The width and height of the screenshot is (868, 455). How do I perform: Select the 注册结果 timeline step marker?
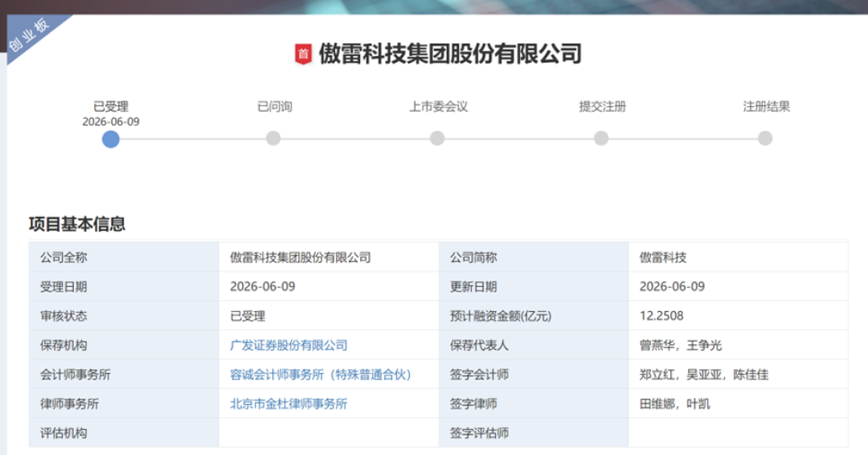pos(765,138)
